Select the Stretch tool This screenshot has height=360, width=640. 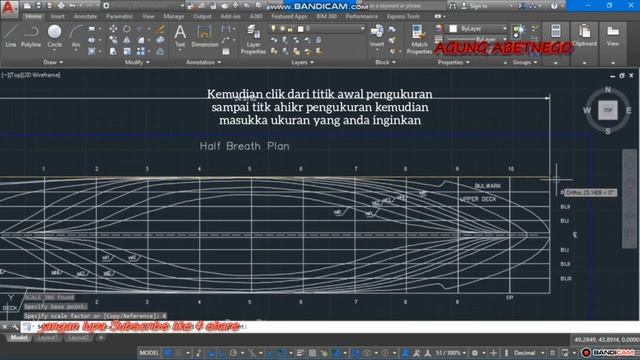point(113,51)
